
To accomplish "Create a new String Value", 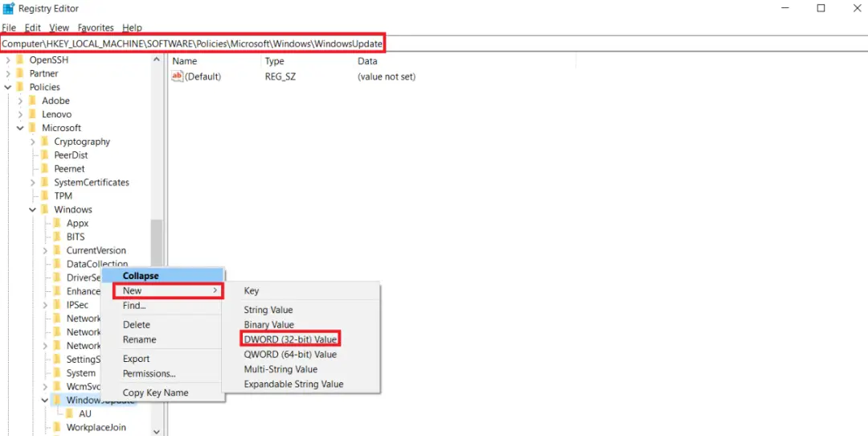I will pos(301,311).
